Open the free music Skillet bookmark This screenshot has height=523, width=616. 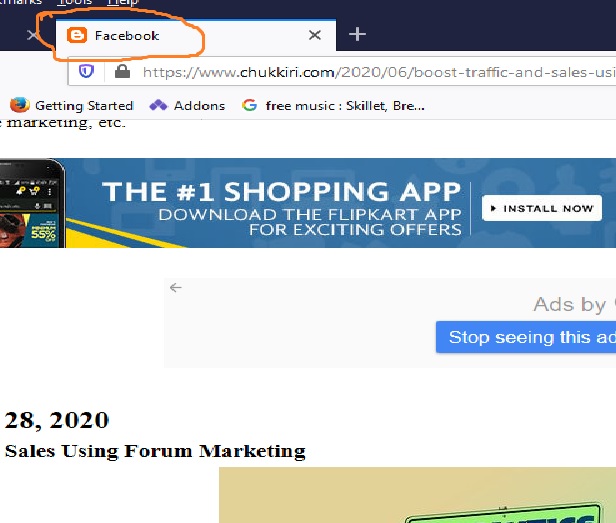(344, 105)
